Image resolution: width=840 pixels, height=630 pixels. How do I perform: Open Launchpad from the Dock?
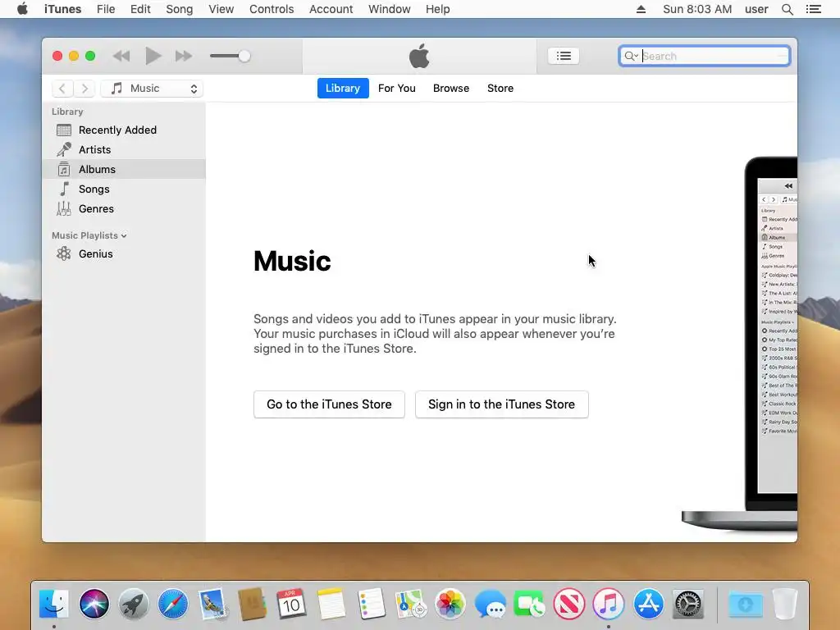point(134,604)
